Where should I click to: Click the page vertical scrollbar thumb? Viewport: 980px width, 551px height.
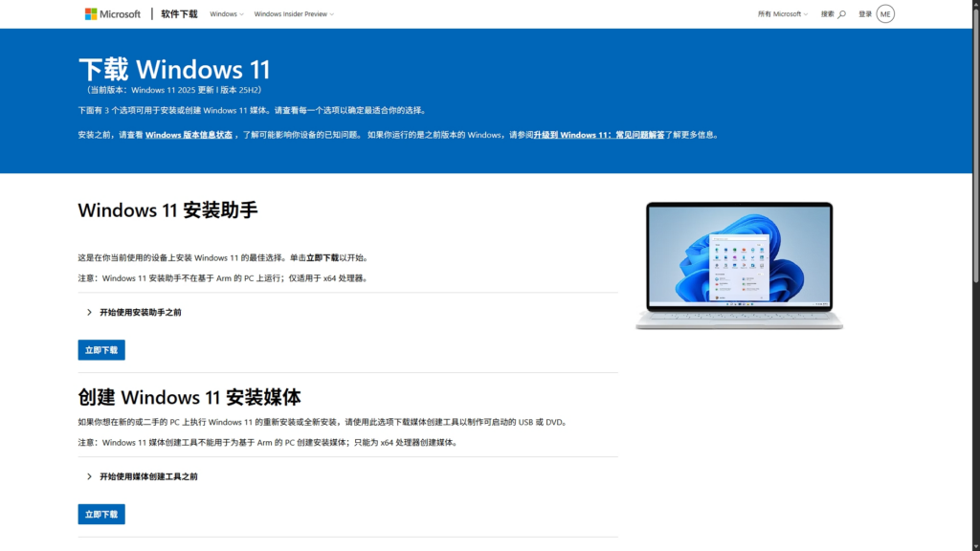[975, 143]
